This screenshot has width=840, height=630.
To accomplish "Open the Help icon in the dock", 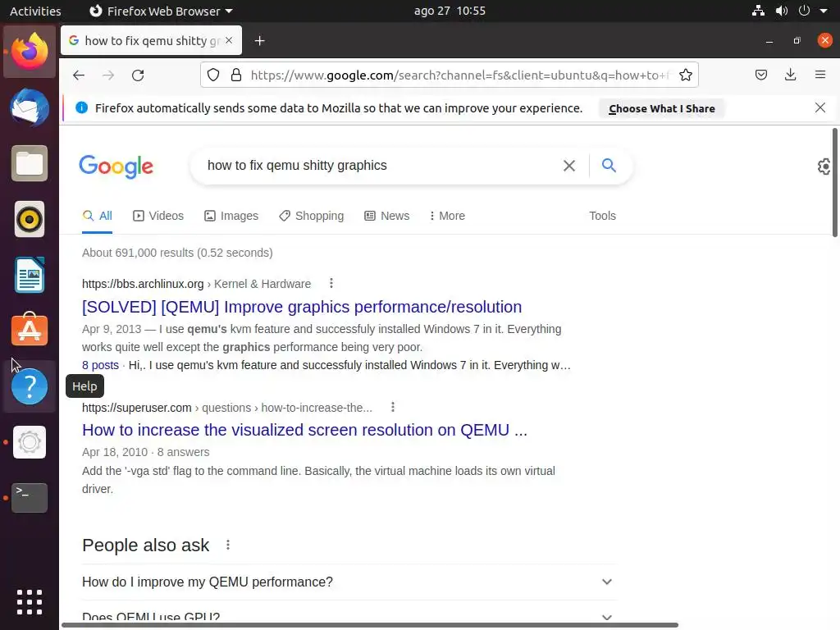I will (30, 386).
